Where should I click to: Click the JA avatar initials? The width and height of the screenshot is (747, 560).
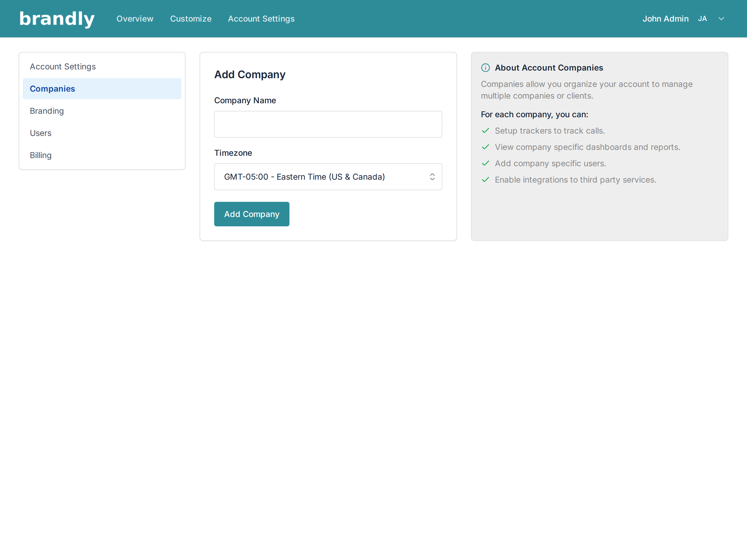click(x=702, y=19)
